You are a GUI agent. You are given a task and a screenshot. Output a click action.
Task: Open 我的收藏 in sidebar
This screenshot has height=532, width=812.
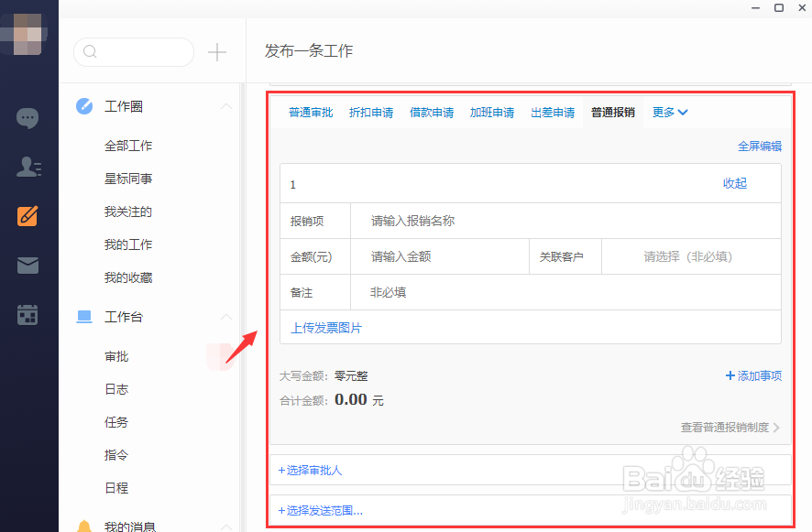click(x=128, y=277)
